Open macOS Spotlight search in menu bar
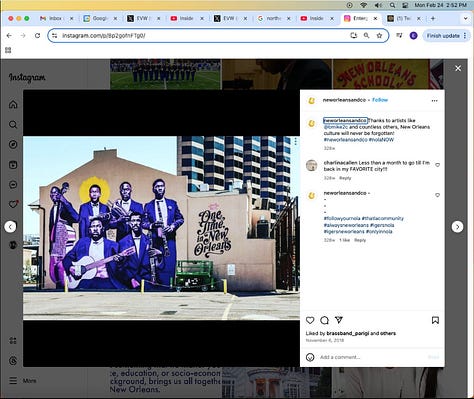 [392, 5]
